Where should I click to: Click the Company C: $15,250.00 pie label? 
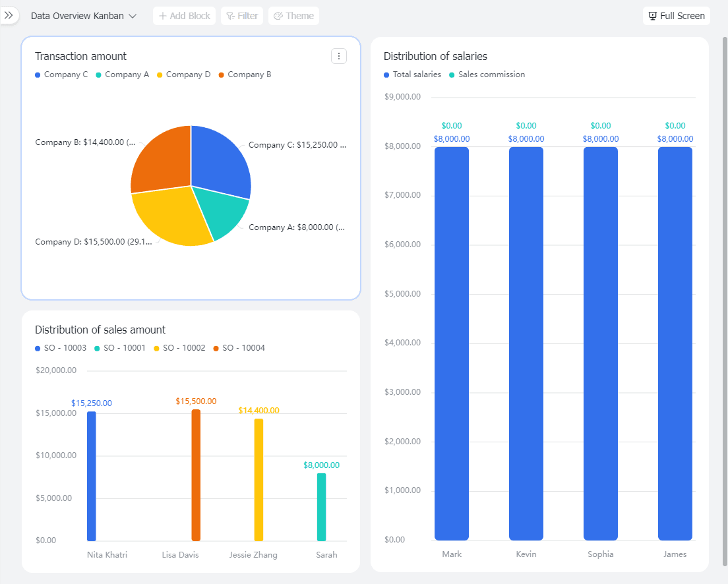tap(297, 145)
